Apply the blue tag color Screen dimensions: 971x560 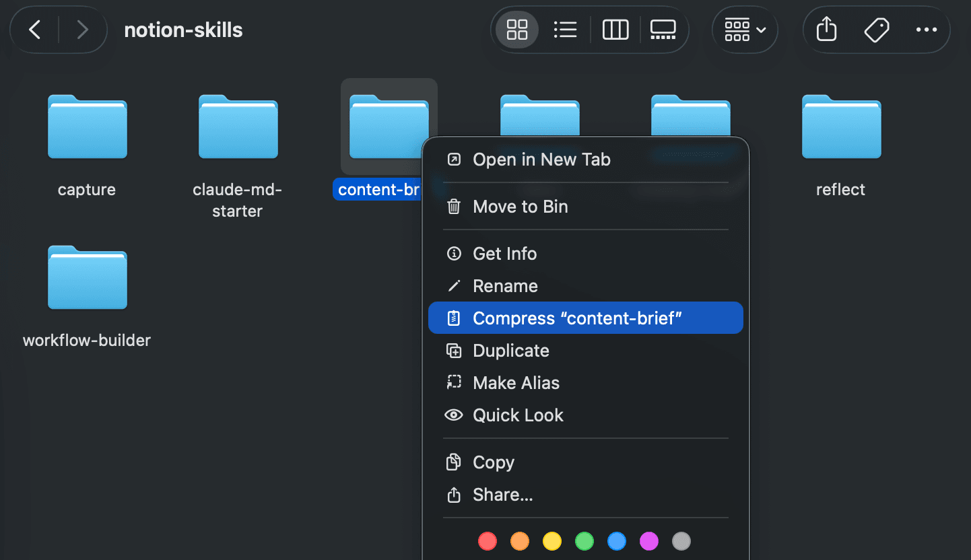pos(617,541)
